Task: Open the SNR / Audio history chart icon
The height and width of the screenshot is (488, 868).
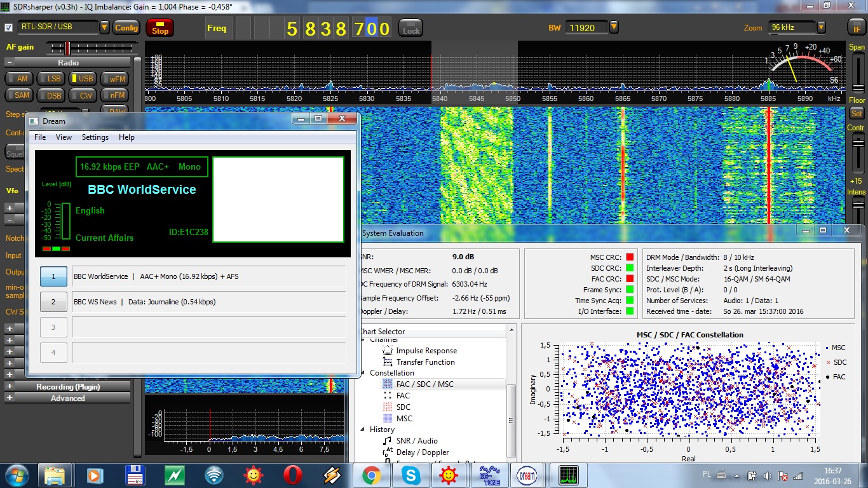Action: pos(388,440)
